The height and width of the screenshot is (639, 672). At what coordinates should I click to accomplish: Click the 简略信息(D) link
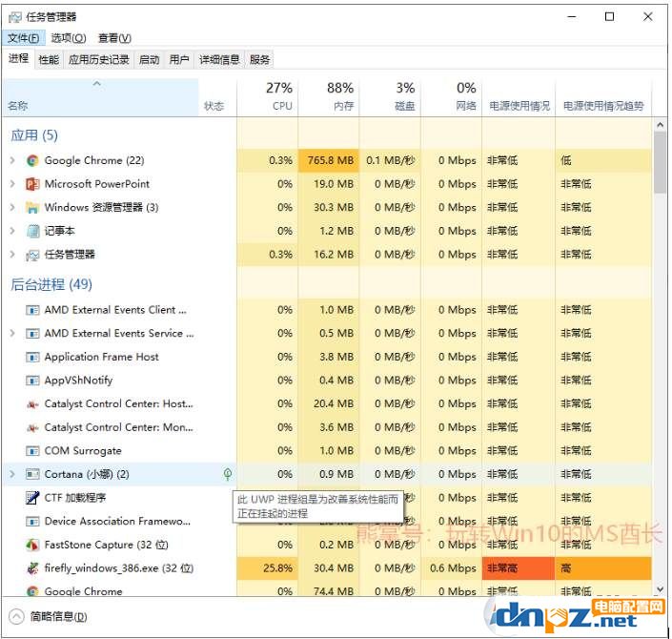59,617
